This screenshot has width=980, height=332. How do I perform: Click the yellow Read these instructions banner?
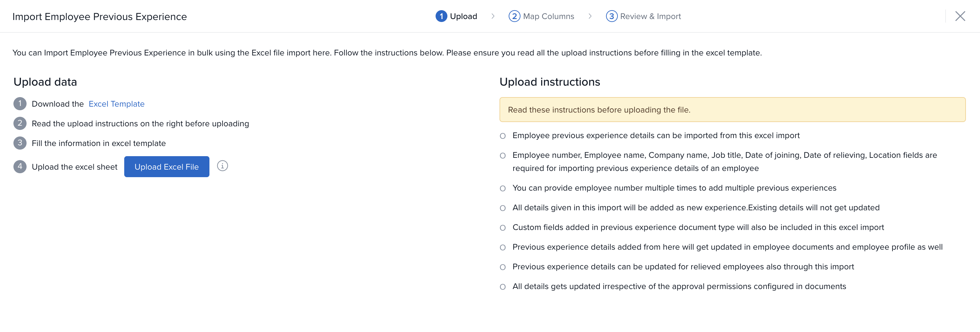click(732, 110)
